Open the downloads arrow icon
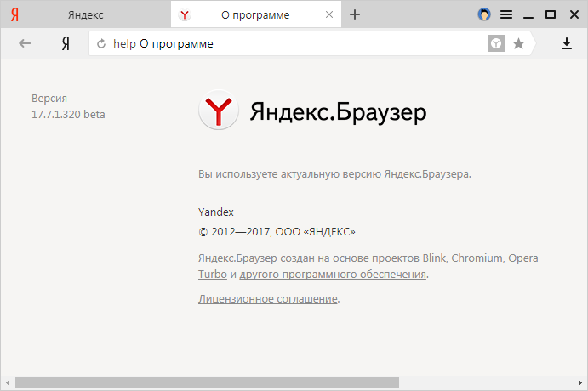Viewport: 588px width, 391px height. [x=567, y=43]
